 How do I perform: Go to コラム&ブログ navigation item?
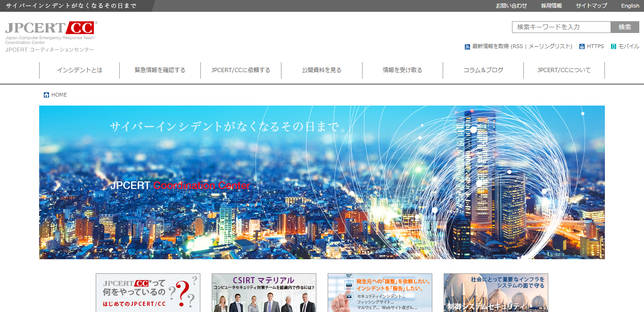[483, 70]
